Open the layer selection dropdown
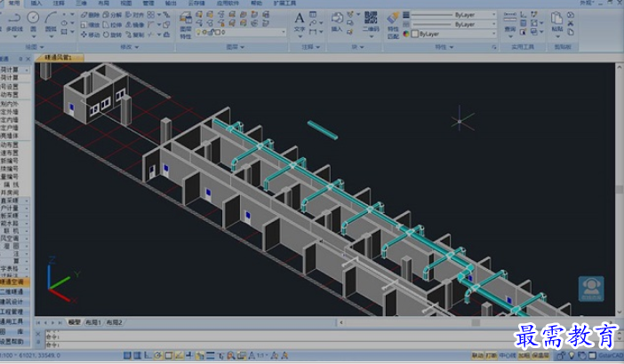This screenshot has height=364, width=624. pyautogui.click(x=240, y=32)
